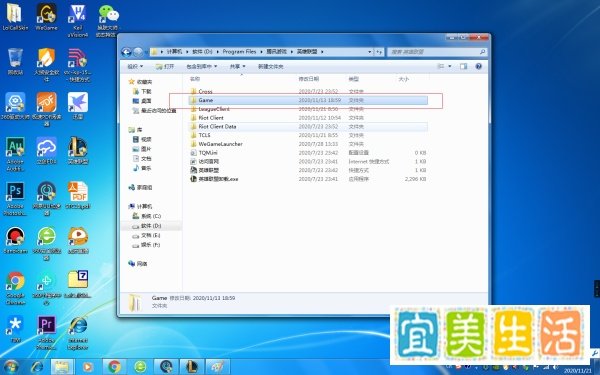The height and width of the screenshot is (375, 600).
Task: Click 家庭组 (Homegroup) in navigation pane
Action: pos(144,187)
